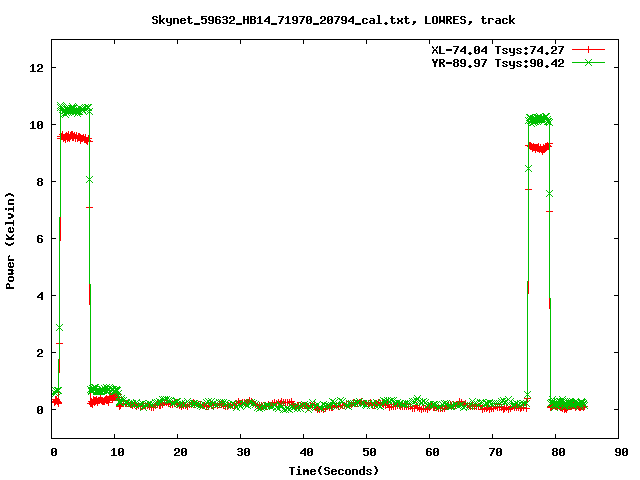
Task: Click the y-axis tick label 12
Action: point(37,68)
